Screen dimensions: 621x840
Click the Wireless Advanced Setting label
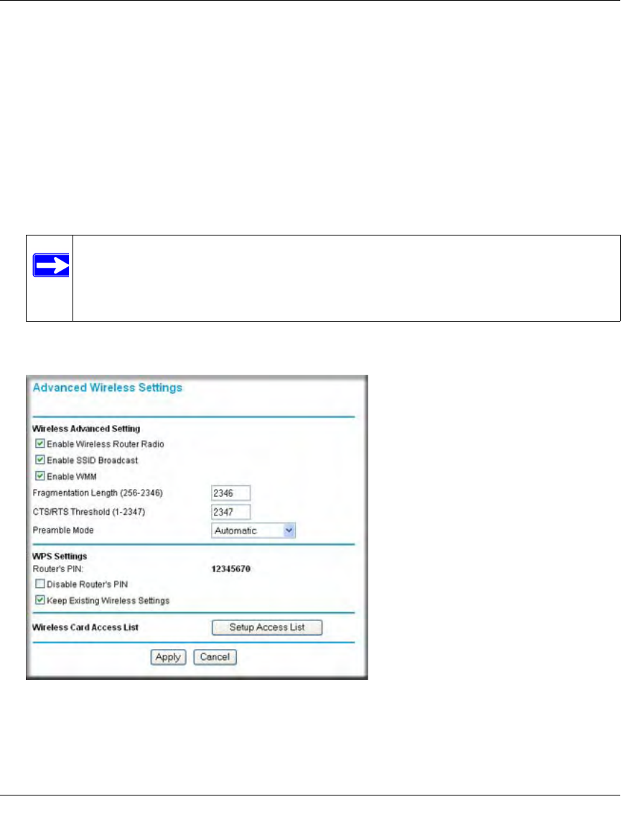86,429
